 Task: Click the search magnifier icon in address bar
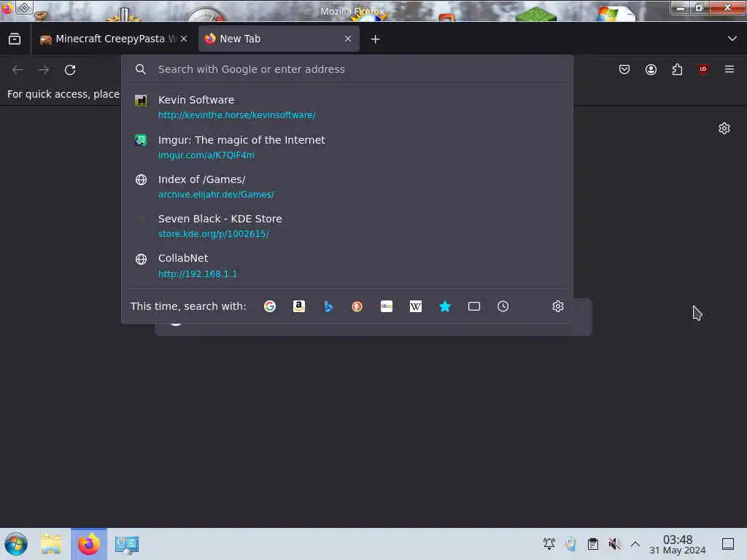(141, 69)
